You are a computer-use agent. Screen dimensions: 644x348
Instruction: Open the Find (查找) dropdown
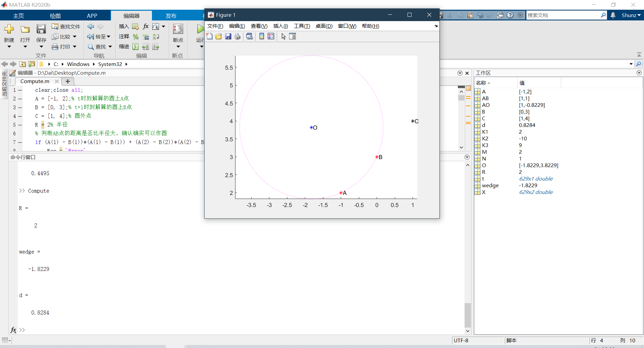click(110, 47)
